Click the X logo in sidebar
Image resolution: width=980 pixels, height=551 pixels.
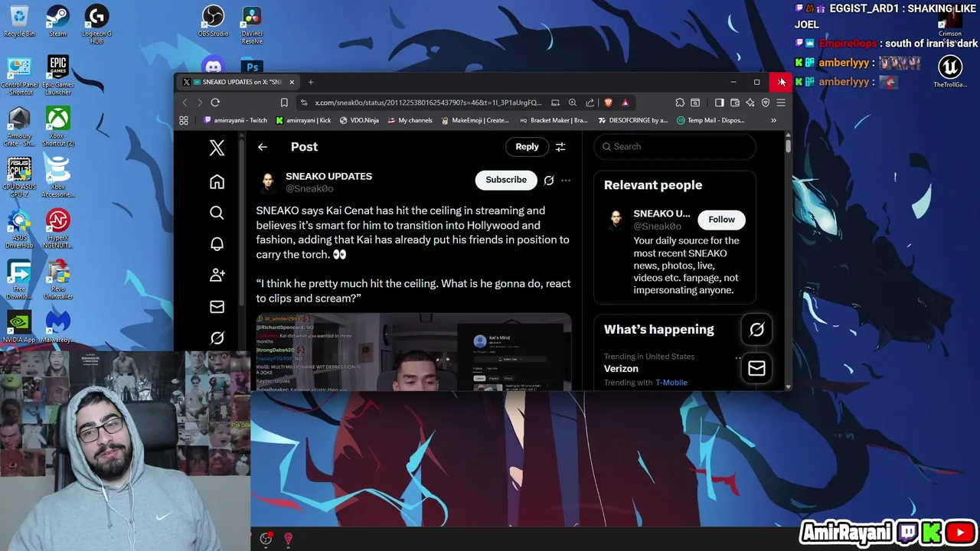click(x=217, y=148)
